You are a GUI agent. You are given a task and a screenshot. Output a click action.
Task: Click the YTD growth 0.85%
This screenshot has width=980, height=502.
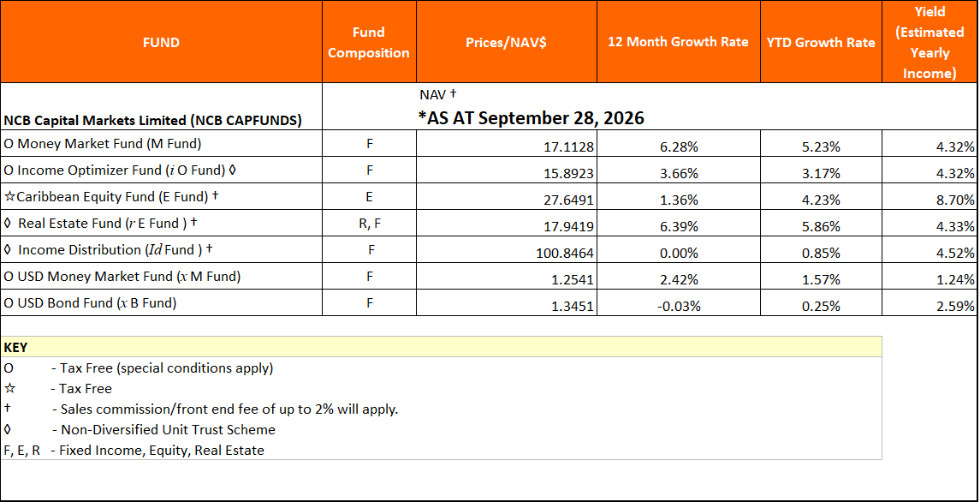tap(822, 254)
